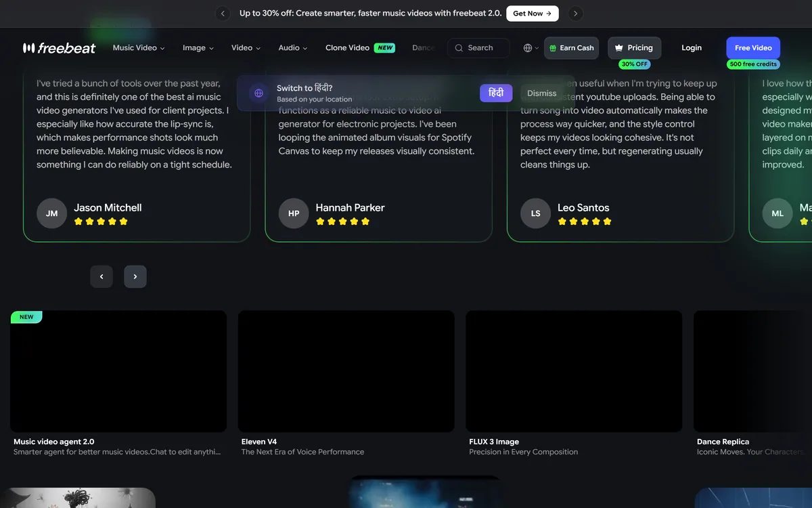Image resolution: width=812 pixels, height=508 pixels.
Task: Click Hannah Parker's HP avatar
Action: click(x=294, y=213)
